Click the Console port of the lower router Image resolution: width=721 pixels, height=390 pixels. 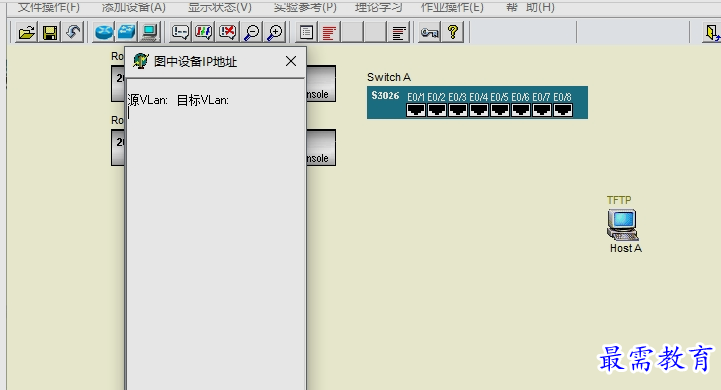(319, 158)
